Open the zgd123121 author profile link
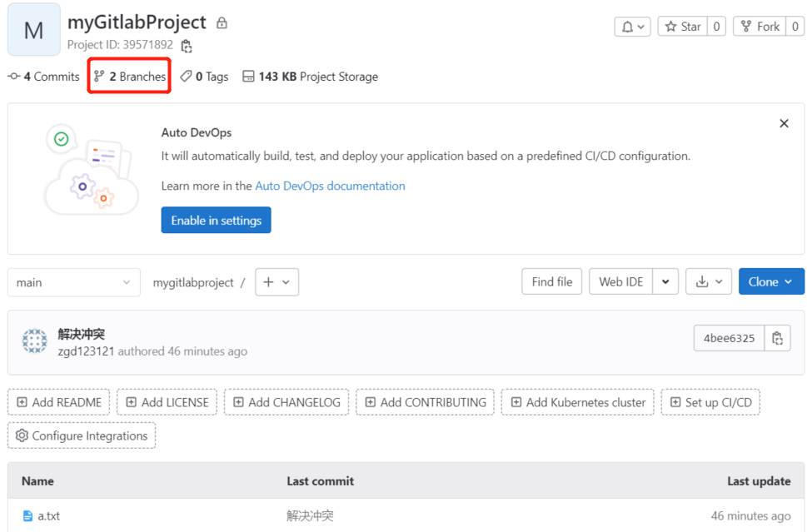807x532 pixels. click(86, 351)
